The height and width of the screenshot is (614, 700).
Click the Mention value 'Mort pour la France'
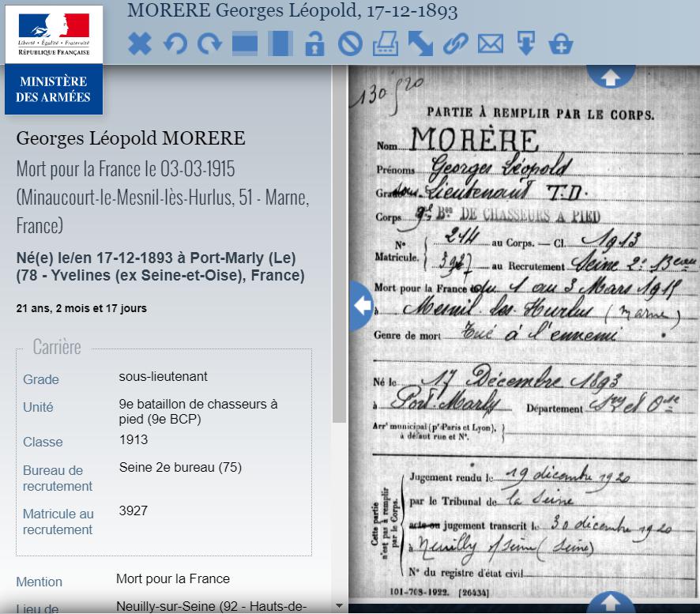click(173, 578)
